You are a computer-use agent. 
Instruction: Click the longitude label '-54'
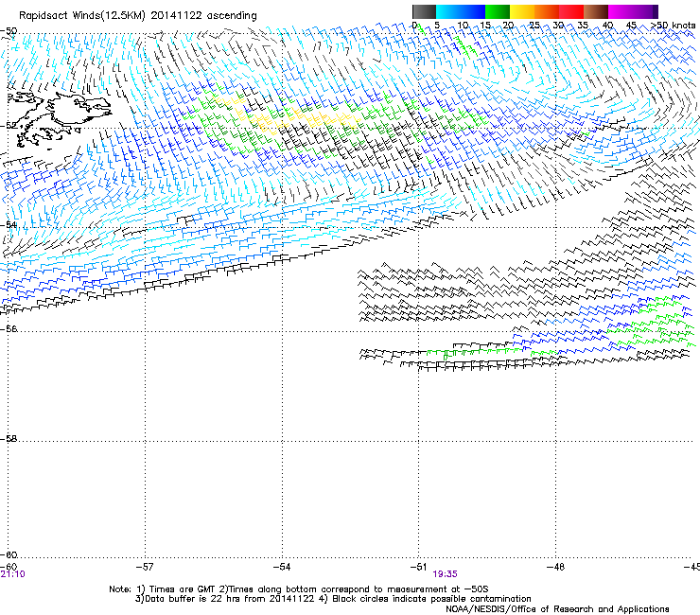pos(282,567)
